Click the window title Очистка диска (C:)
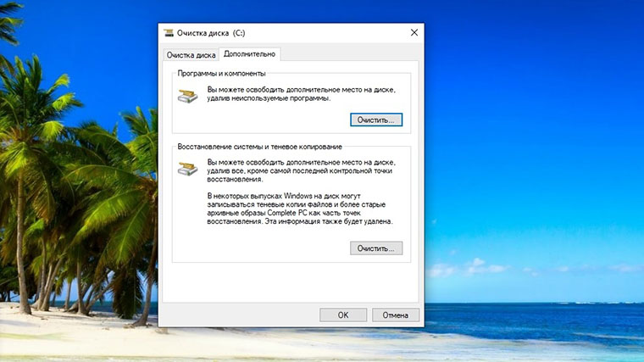The height and width of the screenshot is (362, 644). tap(211, 33)
